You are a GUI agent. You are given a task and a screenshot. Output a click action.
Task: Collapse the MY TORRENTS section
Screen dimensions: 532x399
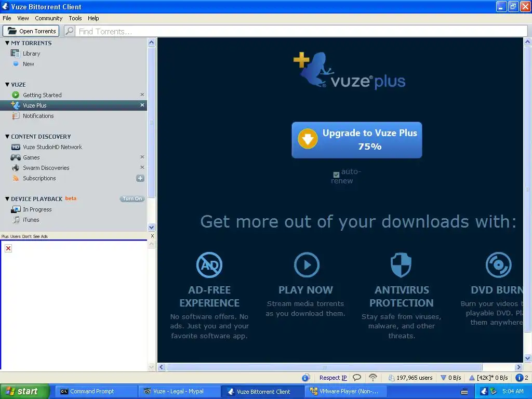(7, 43)
